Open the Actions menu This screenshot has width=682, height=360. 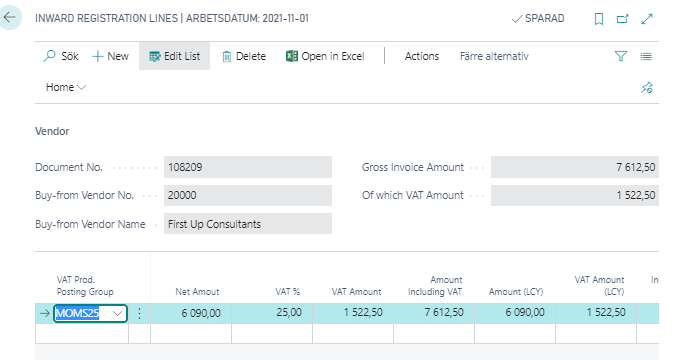point(422,56)
